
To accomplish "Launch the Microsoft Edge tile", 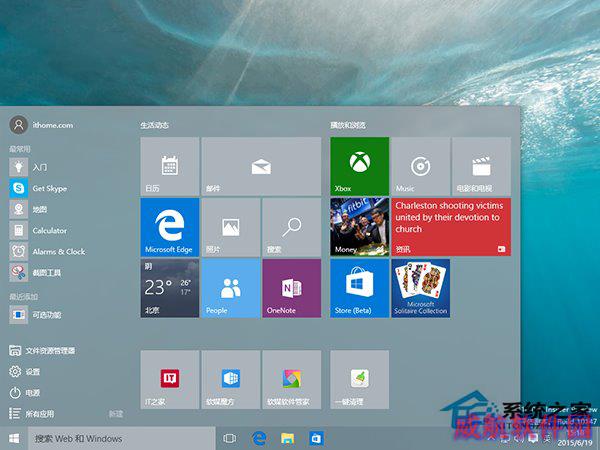I will click(x=170, y=227).
